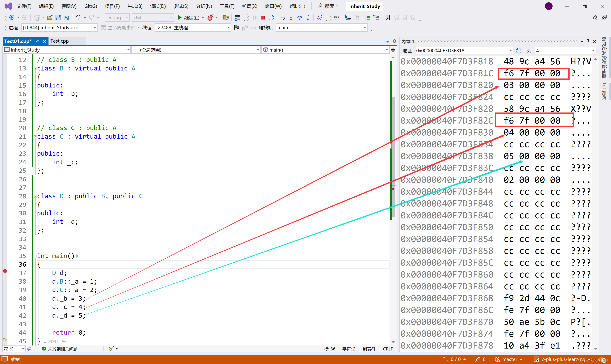The height and width of the screenshot is (364, 611).
Task: Click the Navigate Backward arrow icon
Action: click(x=11, y=18)
